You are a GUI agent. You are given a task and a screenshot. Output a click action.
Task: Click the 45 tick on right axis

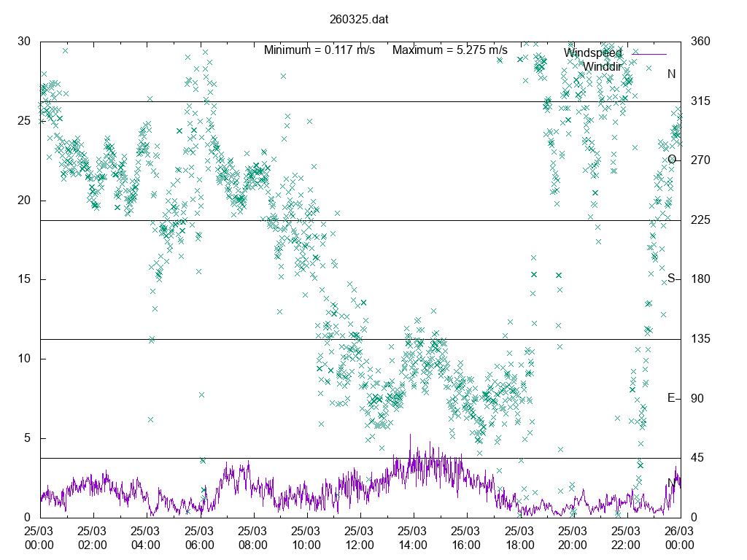pos(696,458)
